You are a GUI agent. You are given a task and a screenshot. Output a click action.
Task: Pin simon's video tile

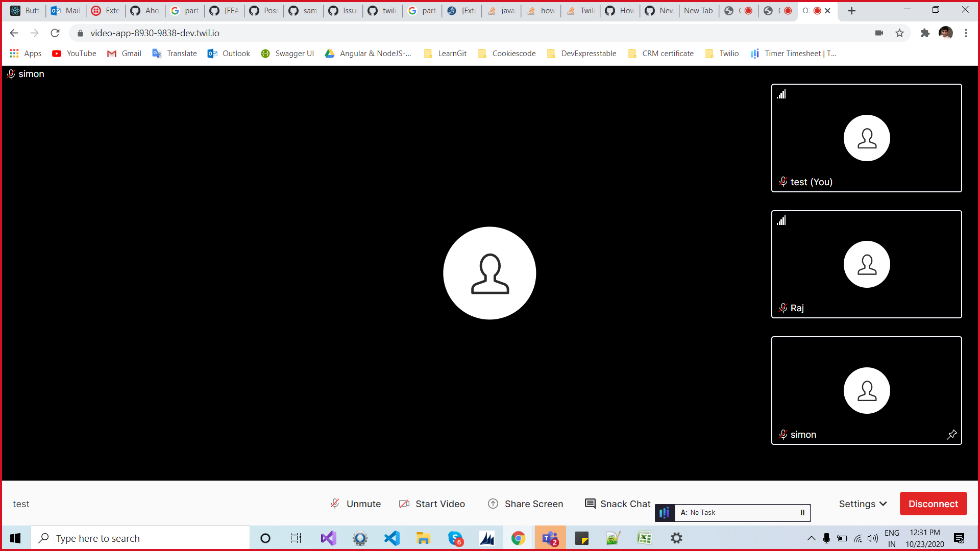[951, 434]
